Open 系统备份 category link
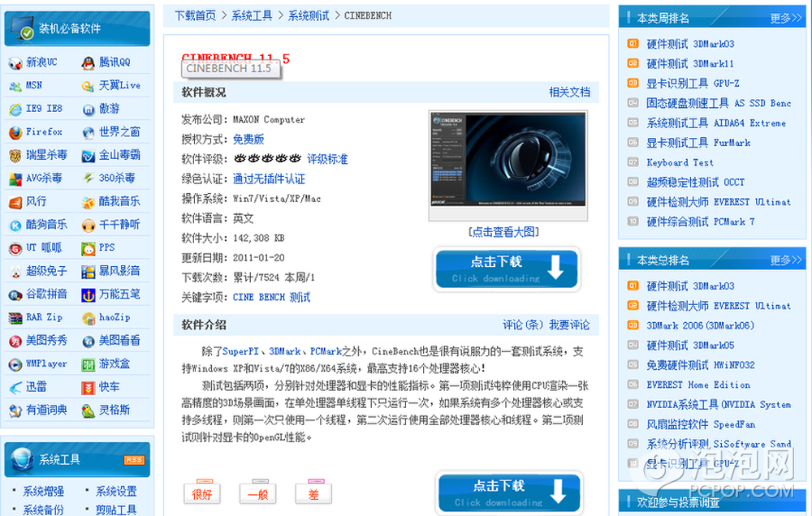Screen dimensions: 812x516 coord(44,510)
